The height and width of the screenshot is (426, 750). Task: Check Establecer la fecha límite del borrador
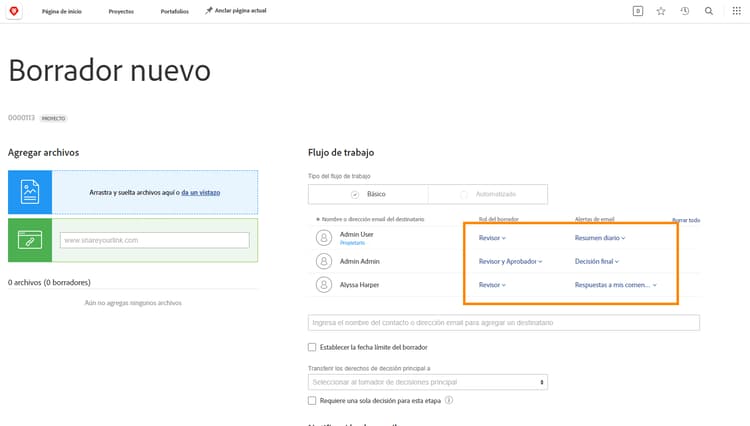[x=312, y=347]
